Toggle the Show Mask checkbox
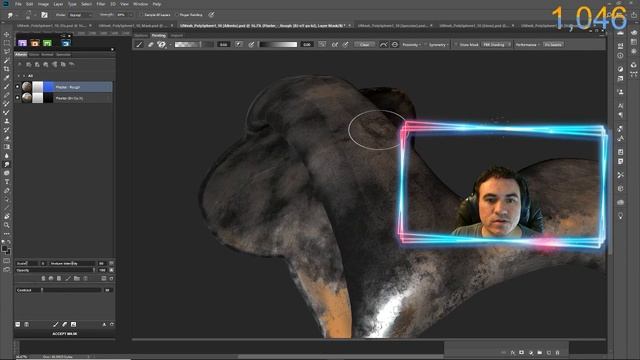Image resolution: width=640 pixels, height=360 pixels. tap(456, 44)
